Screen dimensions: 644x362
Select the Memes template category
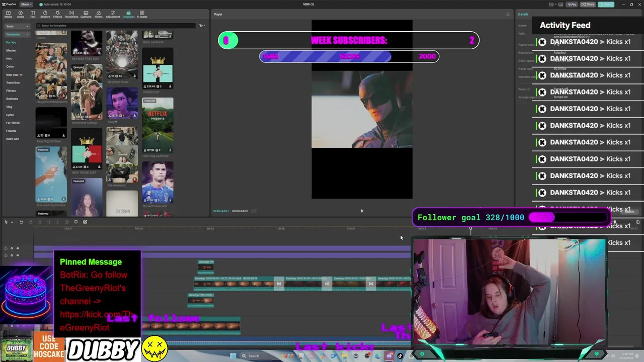[x=11, y=50]
